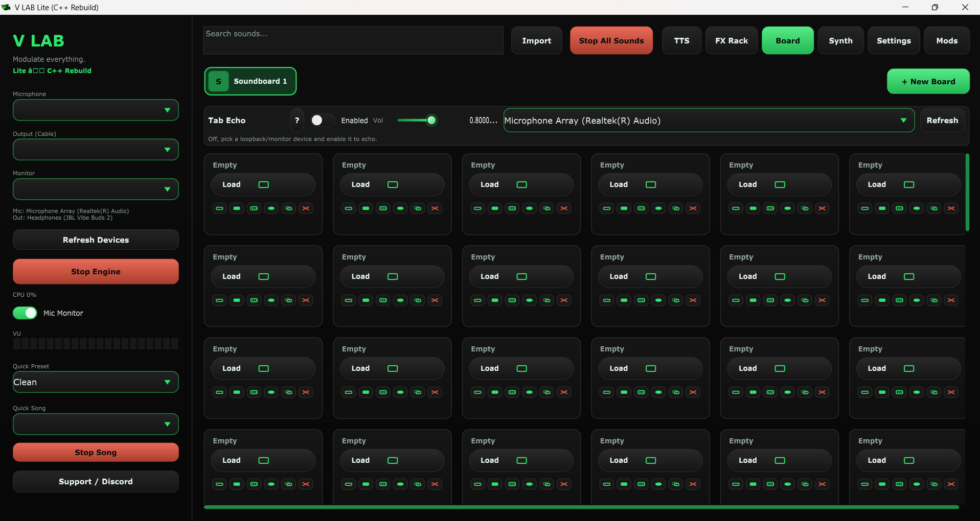Click the 0.8000 echo volume value
The width and height of the screenshot is (980, 521).
[x=483, y=121]
